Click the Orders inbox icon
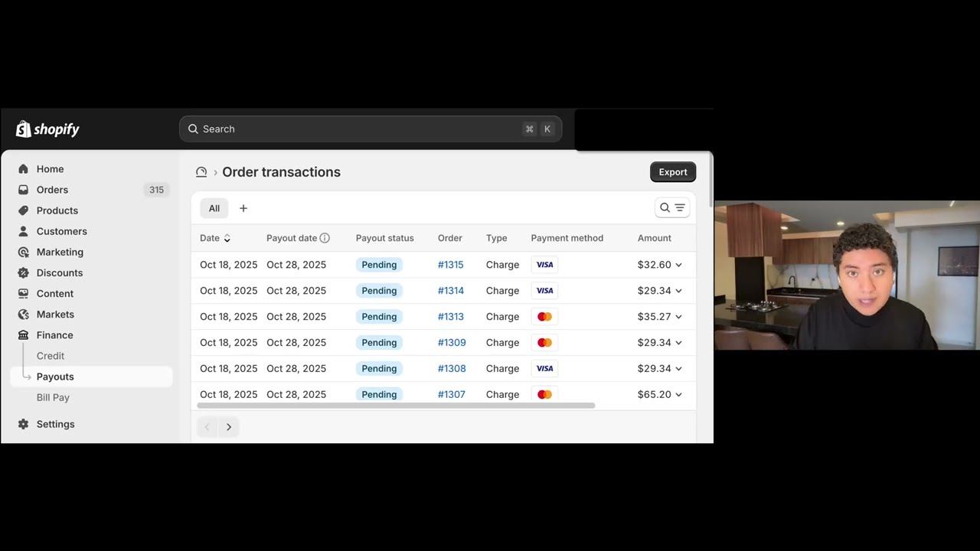 tap(23, 190)
